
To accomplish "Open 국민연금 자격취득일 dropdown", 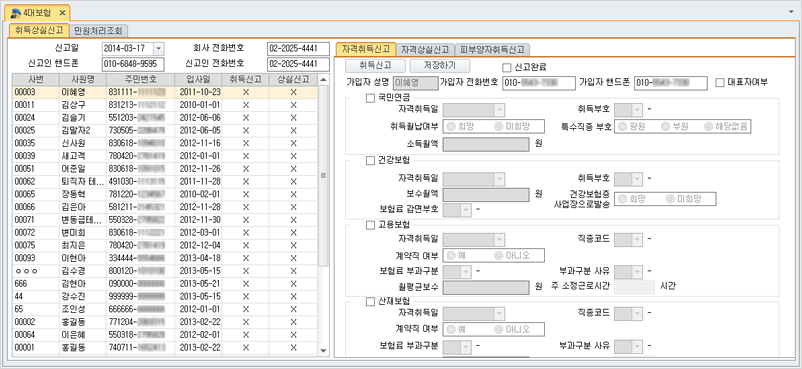I will (499, 110).
